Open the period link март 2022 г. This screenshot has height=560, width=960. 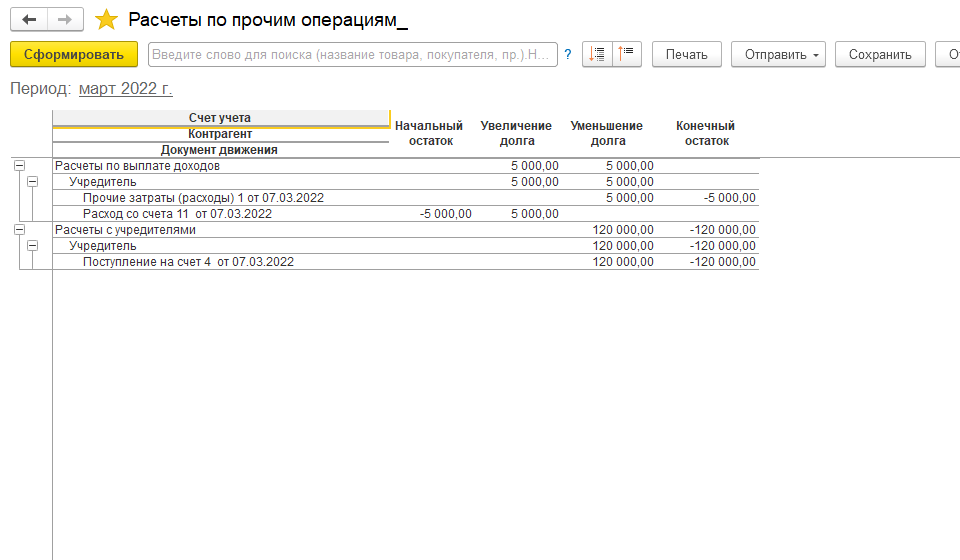point(125,89)
